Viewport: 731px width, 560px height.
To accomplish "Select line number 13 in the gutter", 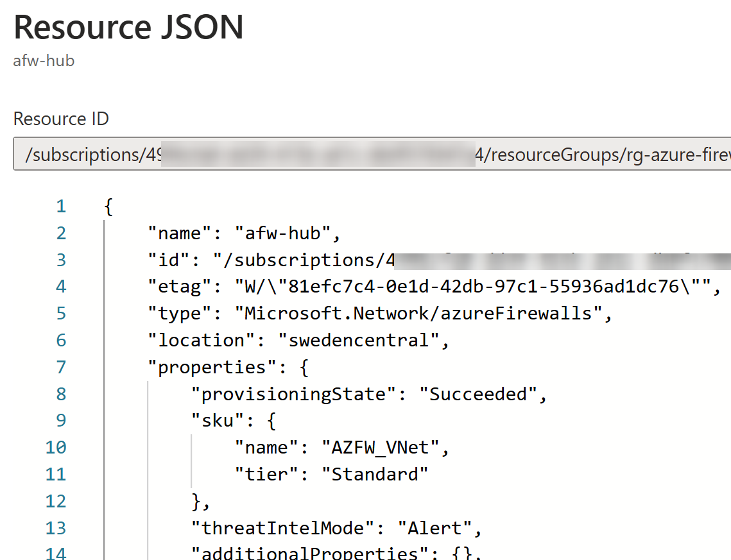I will click(x=56, y=529).
